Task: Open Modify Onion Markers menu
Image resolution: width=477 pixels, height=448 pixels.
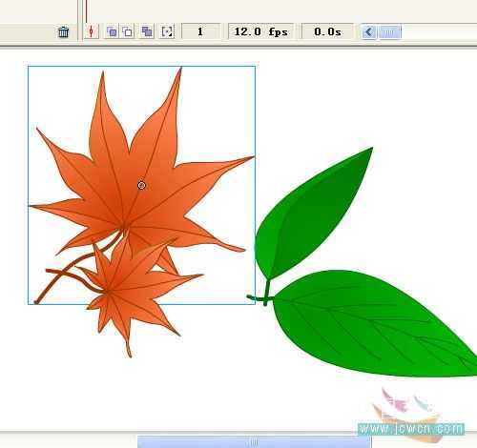Action: point(167,31)
